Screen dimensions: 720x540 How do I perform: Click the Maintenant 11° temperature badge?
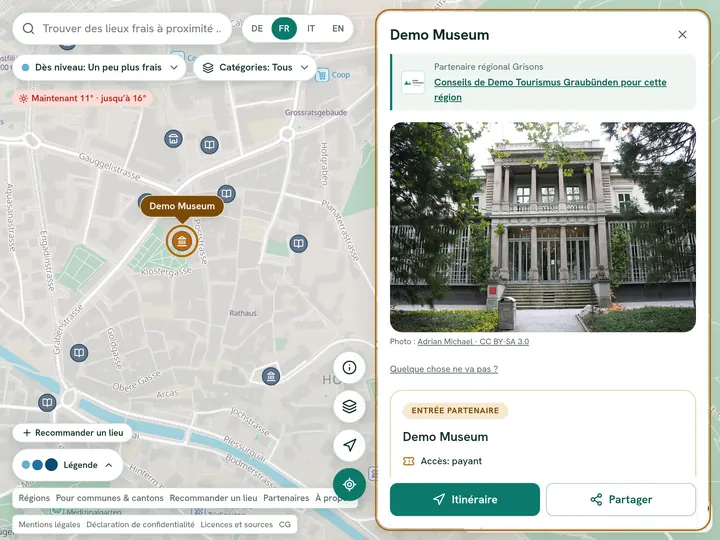pos(83,98)
